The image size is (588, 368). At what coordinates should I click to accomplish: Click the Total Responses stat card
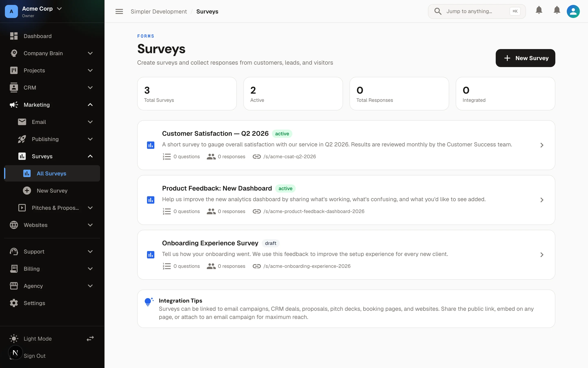pos(399,94)
